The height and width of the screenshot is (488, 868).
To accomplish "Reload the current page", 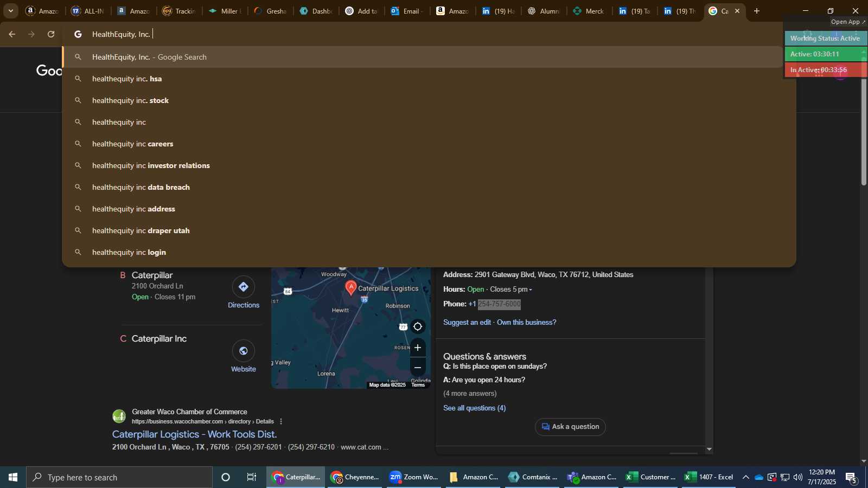I will (x=51, y=34).
